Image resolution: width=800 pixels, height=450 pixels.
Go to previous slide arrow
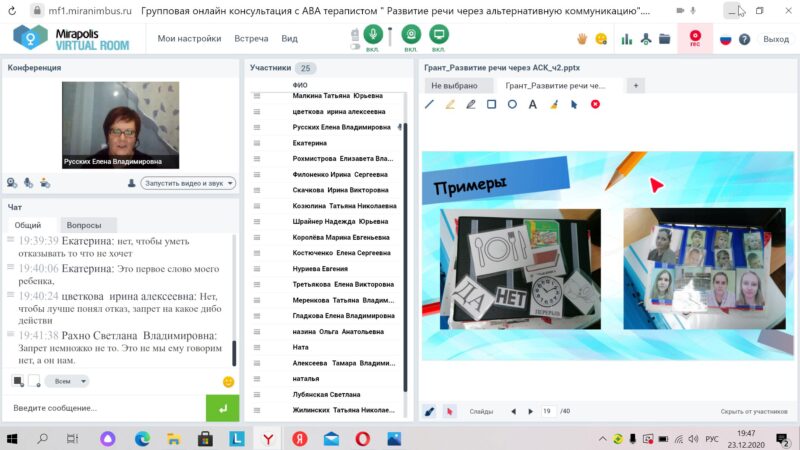point(513,411)
